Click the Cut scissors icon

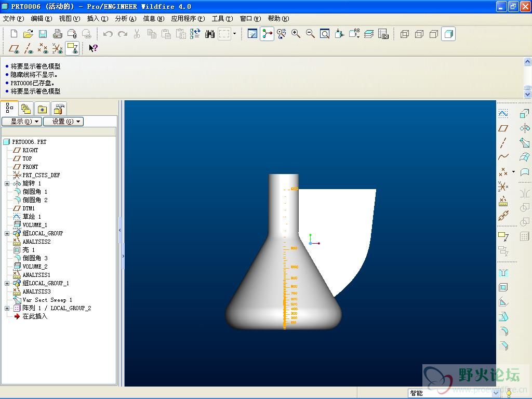137,34
